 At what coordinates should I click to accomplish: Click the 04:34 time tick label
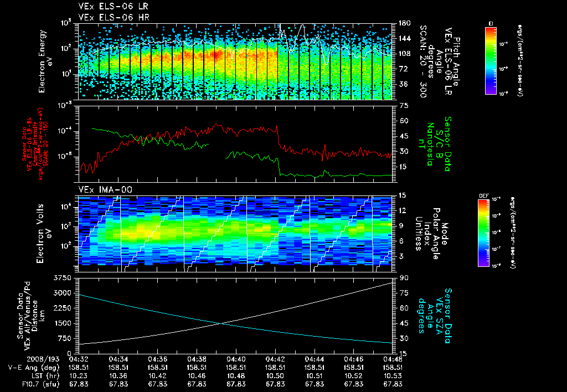click(118, 359)
